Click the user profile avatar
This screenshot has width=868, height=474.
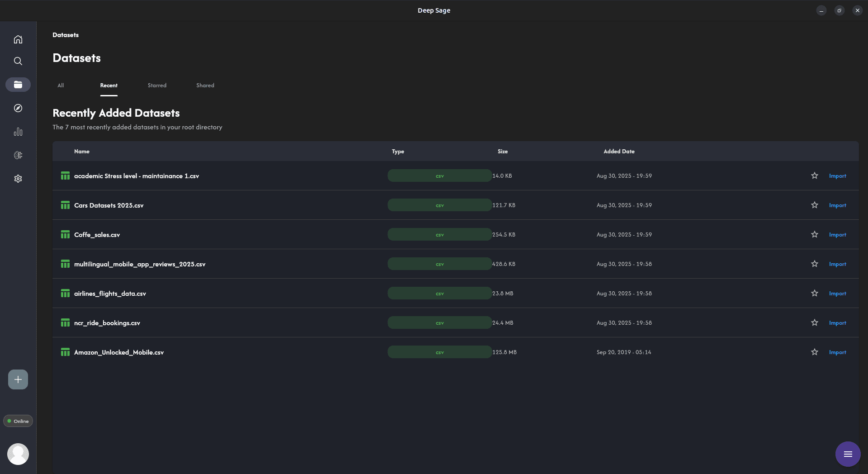(18, 454)
